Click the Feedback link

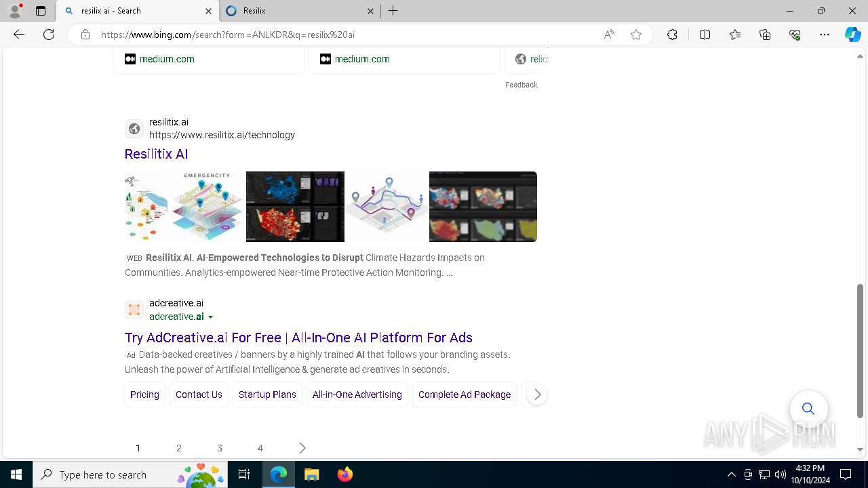tap(521, 85)
